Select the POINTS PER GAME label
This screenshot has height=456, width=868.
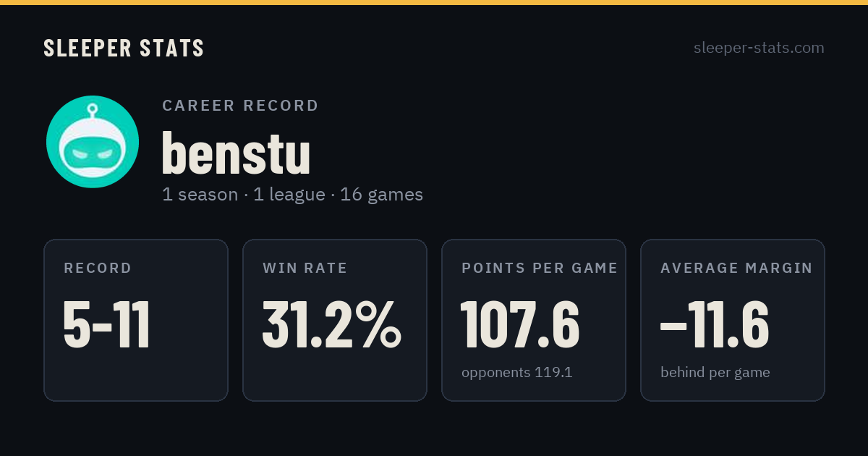(540, 269)
